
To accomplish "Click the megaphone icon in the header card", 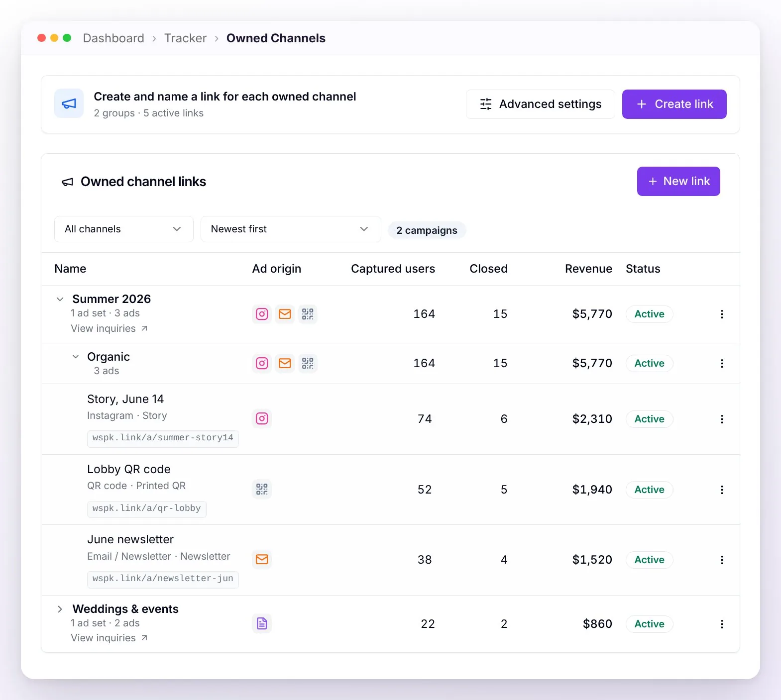I will tap(69, 103).
